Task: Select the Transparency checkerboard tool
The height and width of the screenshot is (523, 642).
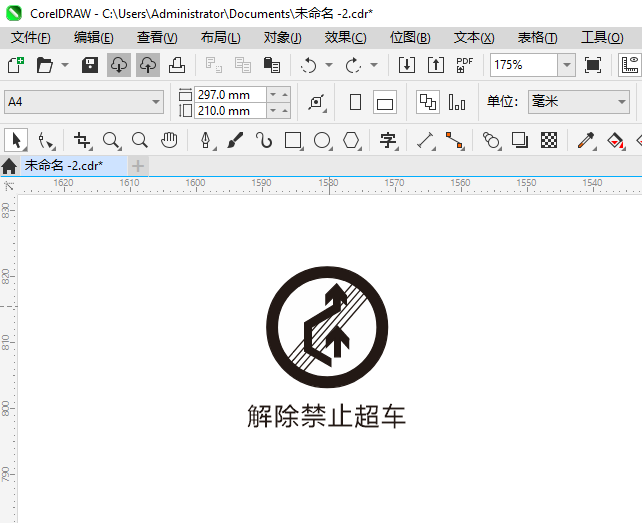Action: (549, 140)
